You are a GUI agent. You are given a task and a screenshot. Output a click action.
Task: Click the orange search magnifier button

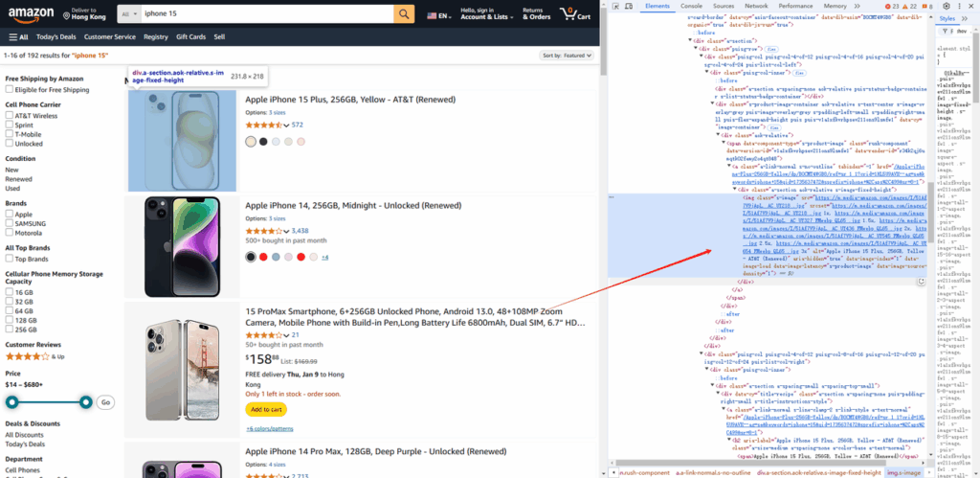click(x=404, y=13)
